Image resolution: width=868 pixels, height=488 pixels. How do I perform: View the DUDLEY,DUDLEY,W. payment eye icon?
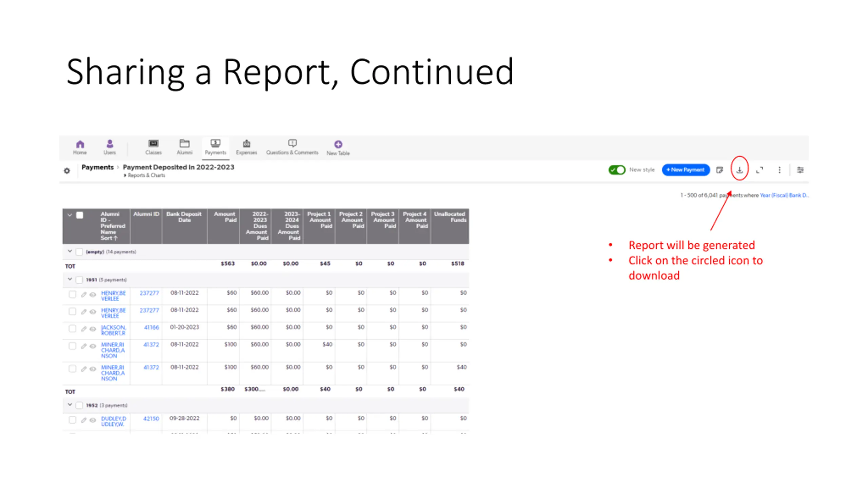tap(93, 420)
